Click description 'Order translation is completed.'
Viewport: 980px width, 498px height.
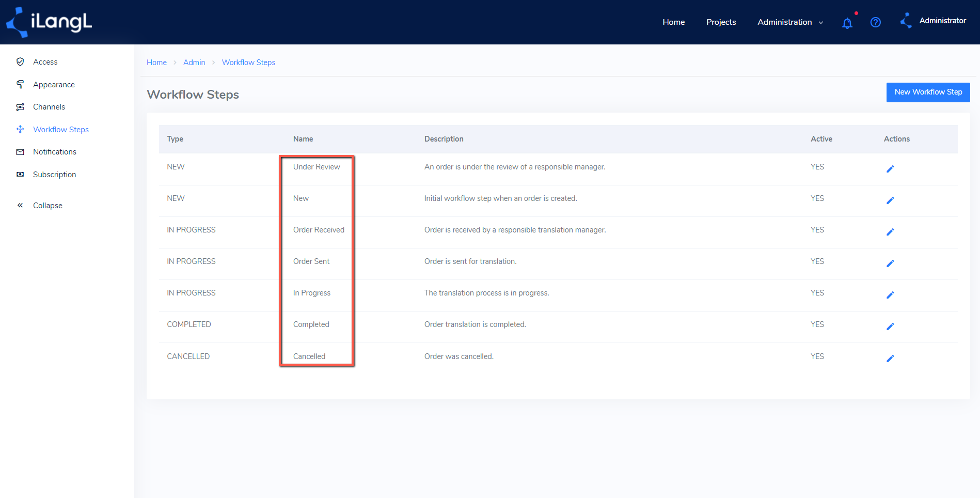[x=475, y=324]
